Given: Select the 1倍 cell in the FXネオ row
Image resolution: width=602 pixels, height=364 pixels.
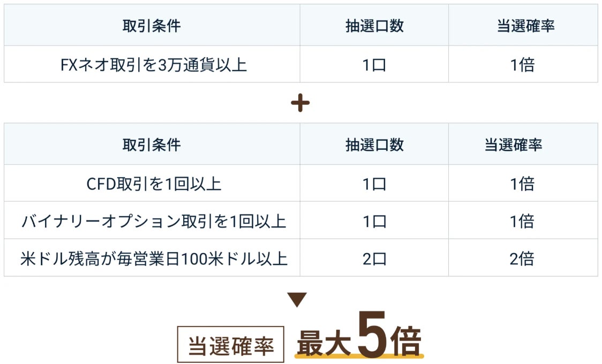Looking at the screenshot, I should coord(522,65).
